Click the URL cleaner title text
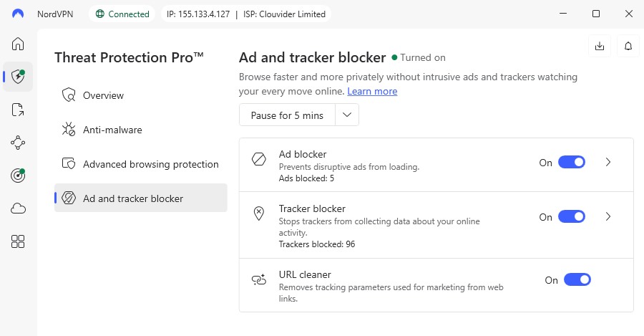 coord(305,274)
